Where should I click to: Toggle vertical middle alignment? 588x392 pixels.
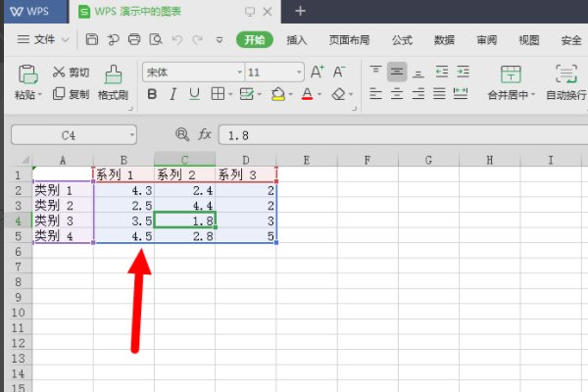[x=397, y=72]
